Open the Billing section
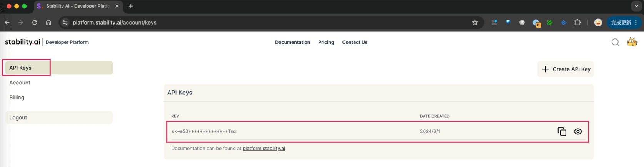Viewport: 644px width, 167px height. click(17, 98)
